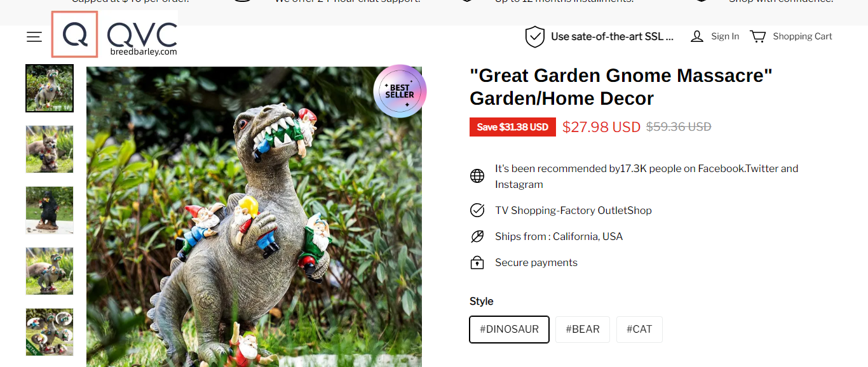Go to Shopping Cart text link
Viewport: 868px width, 367px height.
802,36
